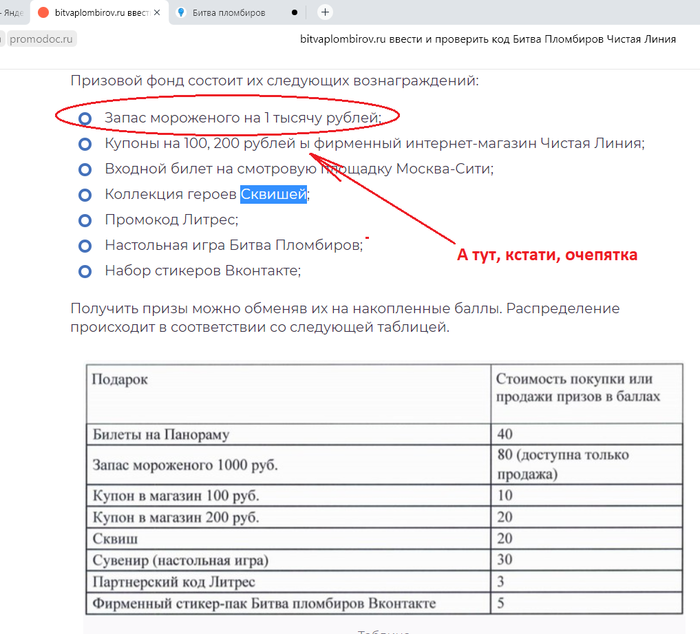Image resolution: width=700 pixels, height=634 pixels.
Task: Click the value 10 in the coupon row
Action: (x=505, y=496)
